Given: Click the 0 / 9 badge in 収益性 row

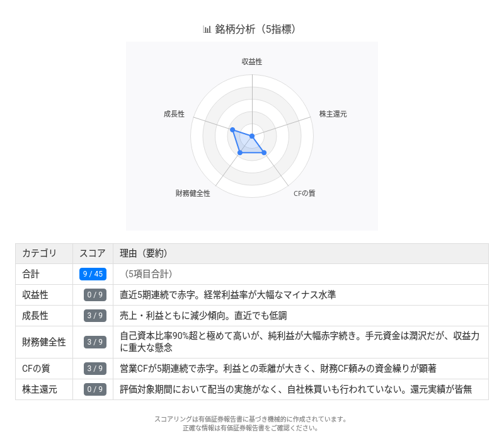Looking at the screenshot, I should click(95, 295).
